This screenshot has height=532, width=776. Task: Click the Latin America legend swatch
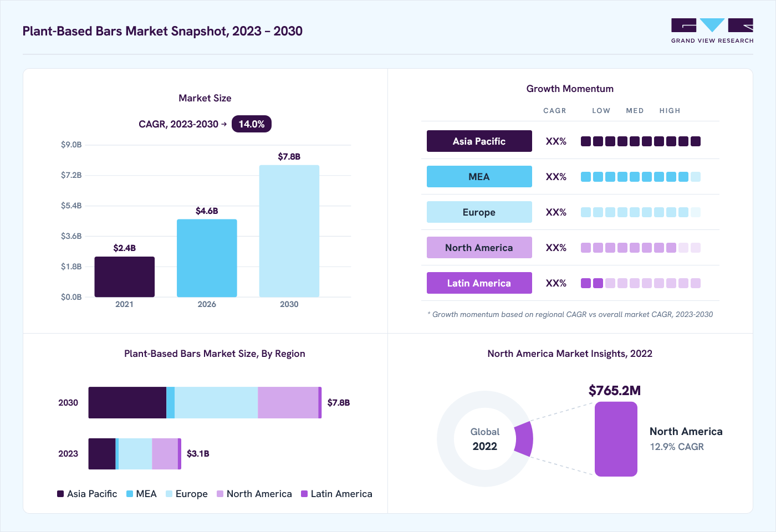pos(304,494)
